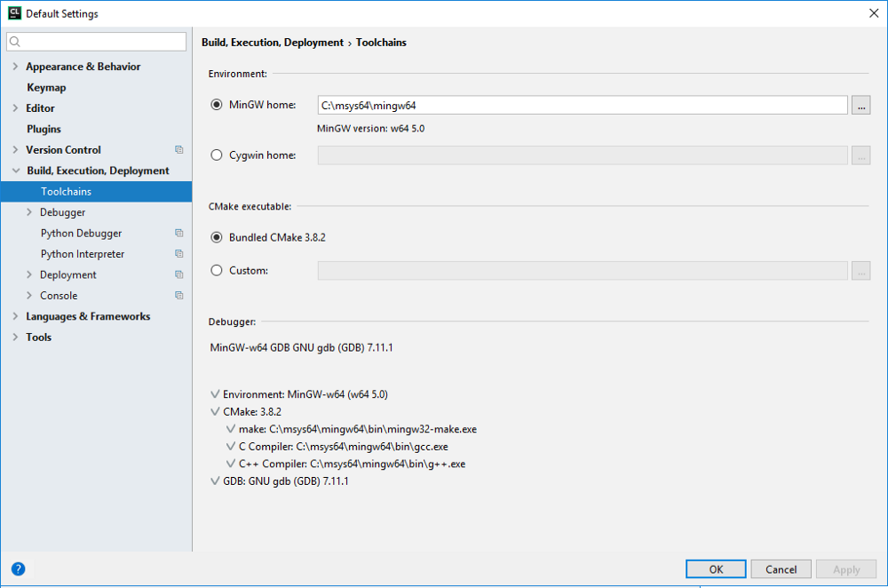The height and width of the screenshot is (588, 888).
Task: Choose the Custom CMake executable option
Action: [217, 270]
